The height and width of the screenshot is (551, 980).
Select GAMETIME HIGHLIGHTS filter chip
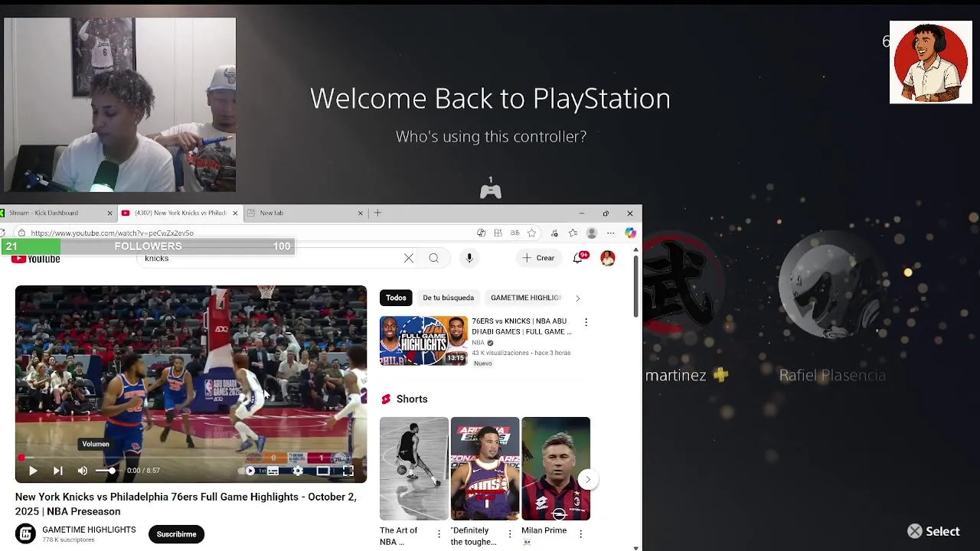point(525,298)
